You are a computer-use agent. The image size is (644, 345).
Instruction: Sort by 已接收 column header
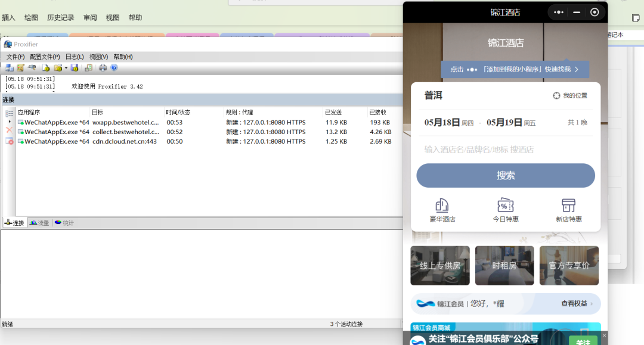coord(385,113)
